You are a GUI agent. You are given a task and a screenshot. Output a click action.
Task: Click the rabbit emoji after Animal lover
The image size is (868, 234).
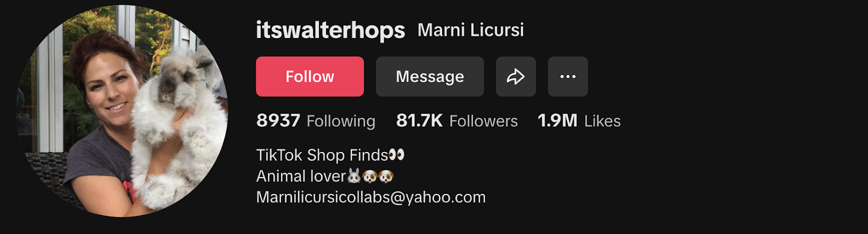tap(354, 176)
